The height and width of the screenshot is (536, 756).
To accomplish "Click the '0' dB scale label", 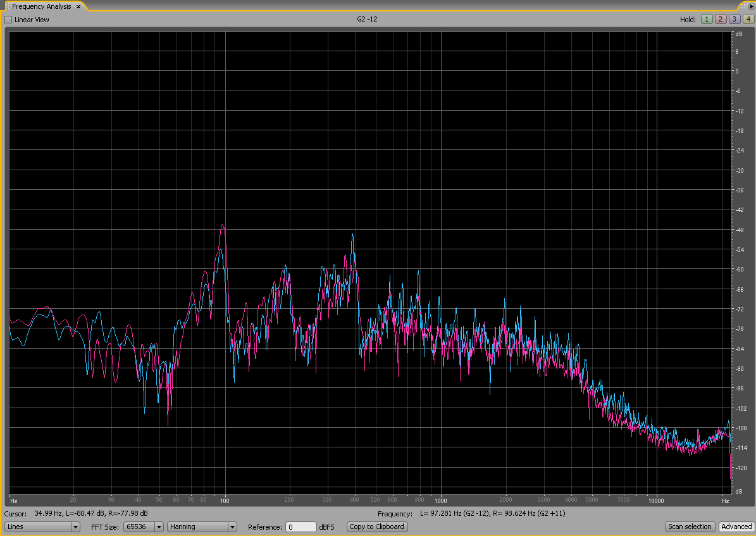I will (x=737, y=72).
